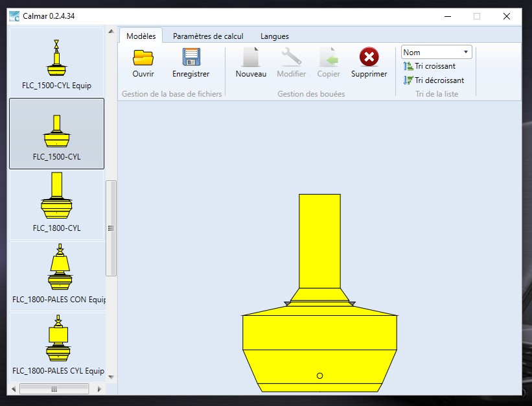
Task: Open the Nom sorting criteria dropdown
Action: pyautogui.click(x=436, y=52)
